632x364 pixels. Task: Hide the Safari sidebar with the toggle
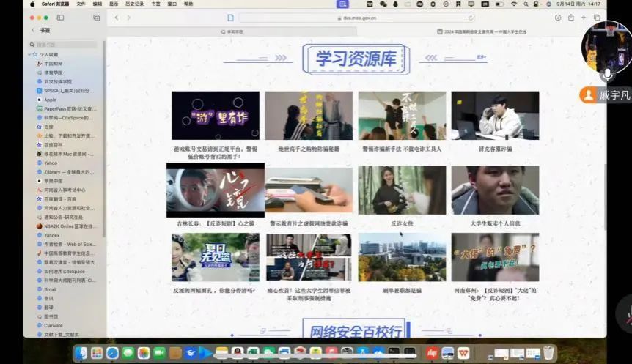click(60, 18)
